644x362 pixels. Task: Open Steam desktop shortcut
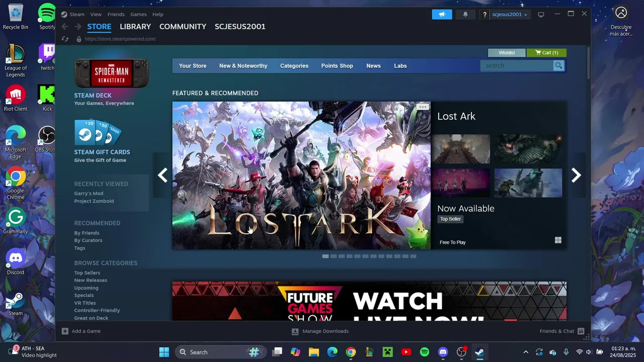point(16,303)
